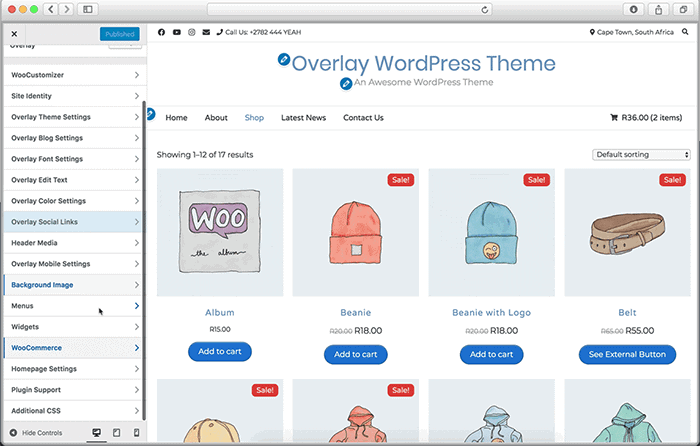Go to Latest News menu item
Viewport: 700px width, 446px height.
[x=303, y=118]
